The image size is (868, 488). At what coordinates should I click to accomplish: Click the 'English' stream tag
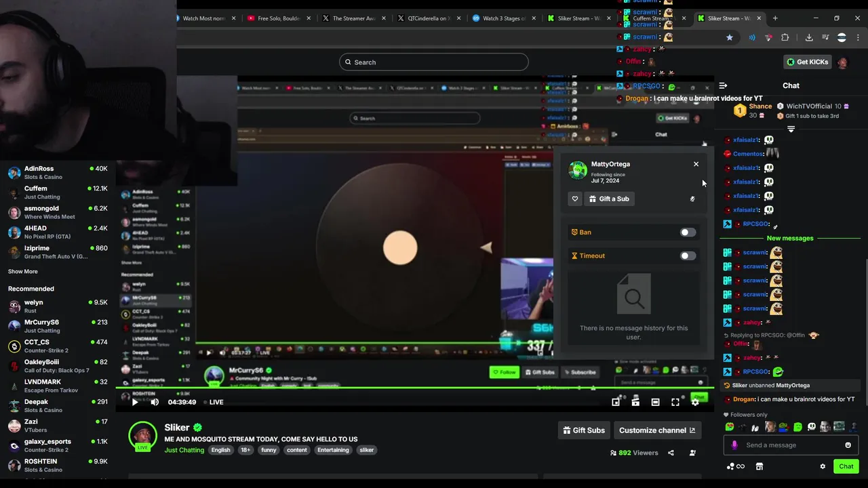tap(220, 450)
